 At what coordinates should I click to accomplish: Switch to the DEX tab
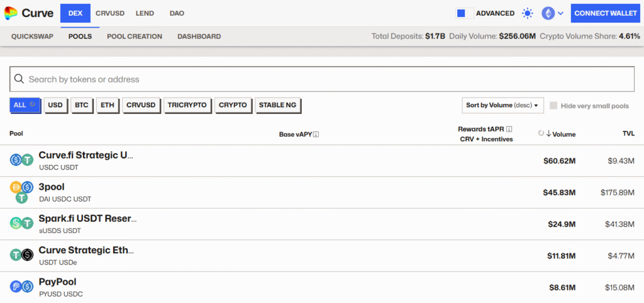75,13
